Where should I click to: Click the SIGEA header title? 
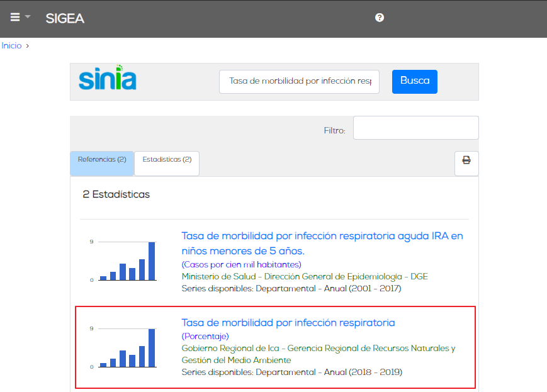click(x=65, y=18)
